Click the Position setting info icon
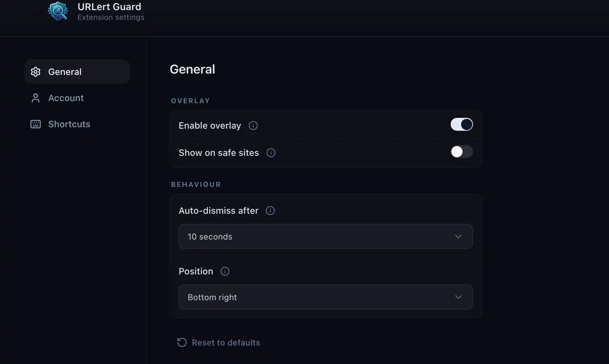Screen dimensions: 609x364 point(225,271)
